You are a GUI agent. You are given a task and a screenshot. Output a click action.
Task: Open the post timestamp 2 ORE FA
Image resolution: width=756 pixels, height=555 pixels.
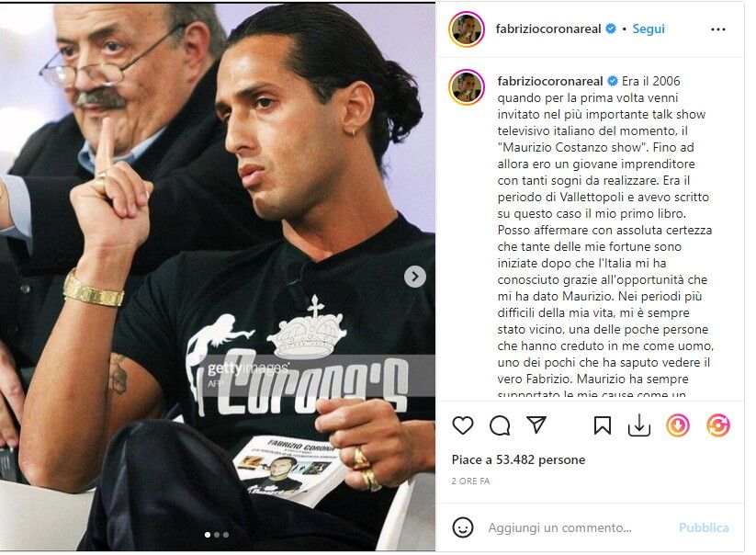(470, 481)
